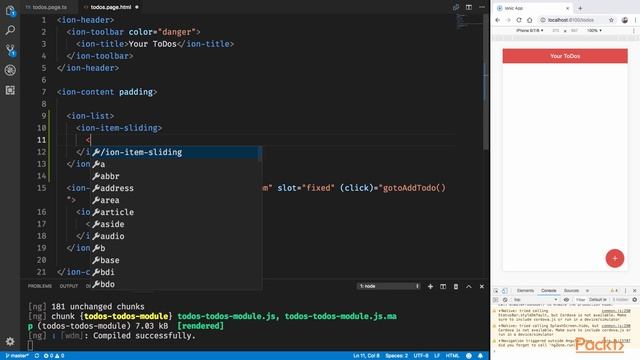Maximize the terminal panel with the chevron
Screen dimensions: 640x360
(x=469, y=287)
